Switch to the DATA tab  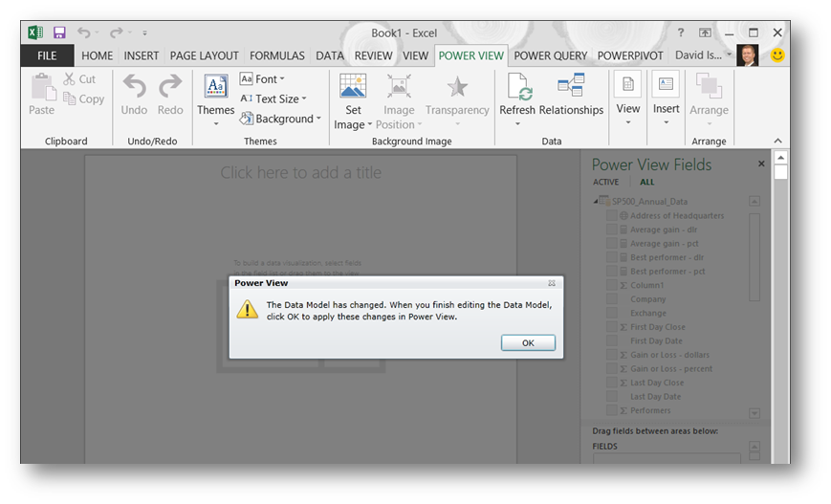tap(330, 55)
